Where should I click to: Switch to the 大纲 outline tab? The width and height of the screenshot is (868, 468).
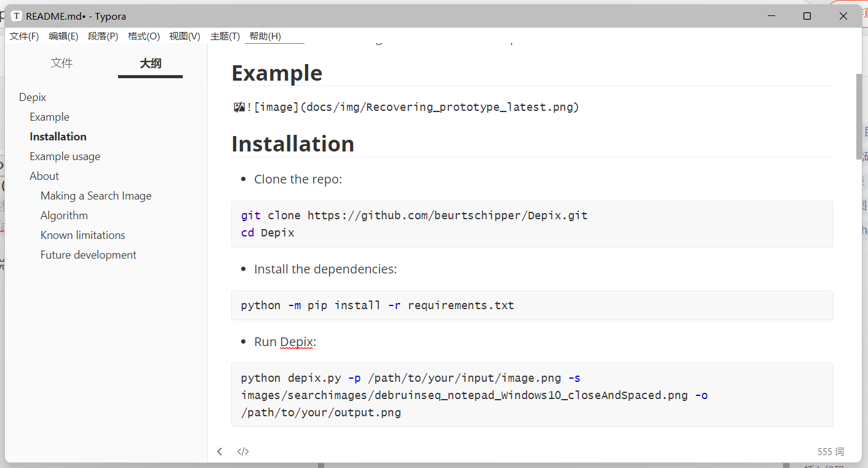tap(150, 63)
